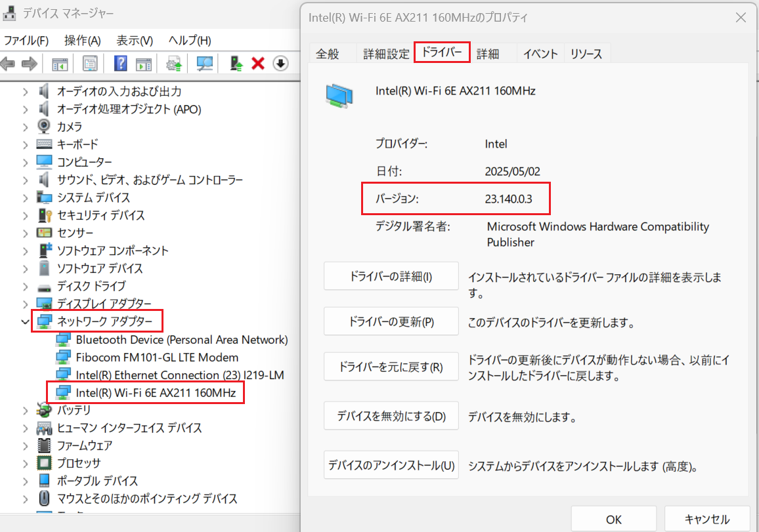Expand the システム デバイス category chevron

pyautogui.click(x=25, y=197)
